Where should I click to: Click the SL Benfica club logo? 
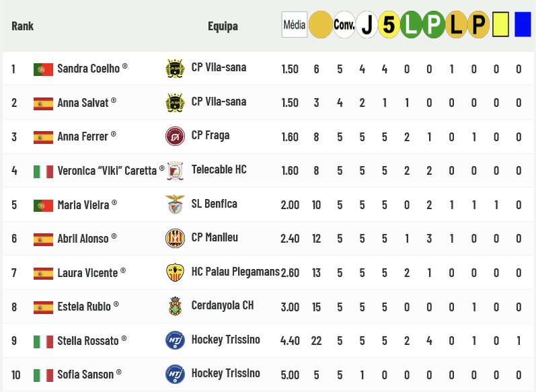click(175, 204)
